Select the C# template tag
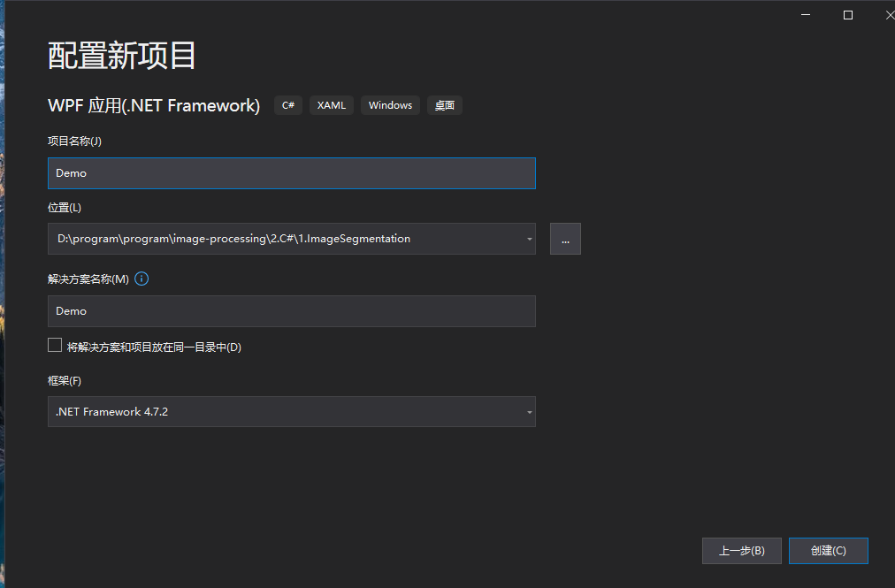This screenshot has width=895, height=588. click(x=287, y=104)
